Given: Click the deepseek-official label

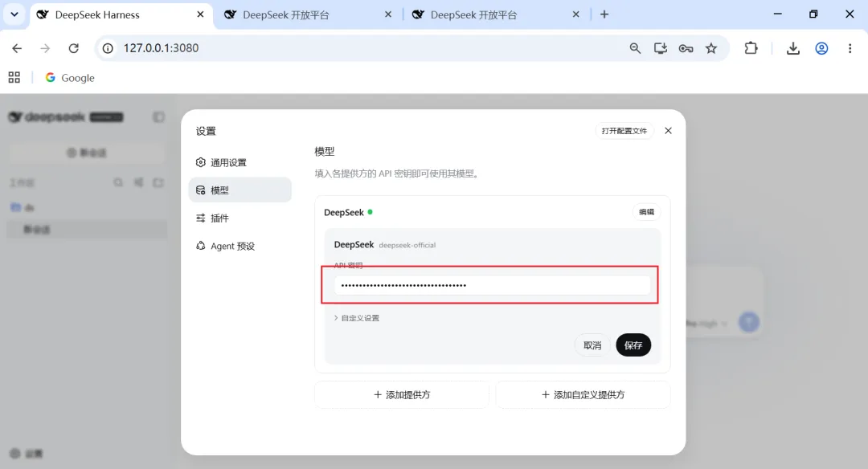Looking at the screenshot, I should (x=407, y=245).
